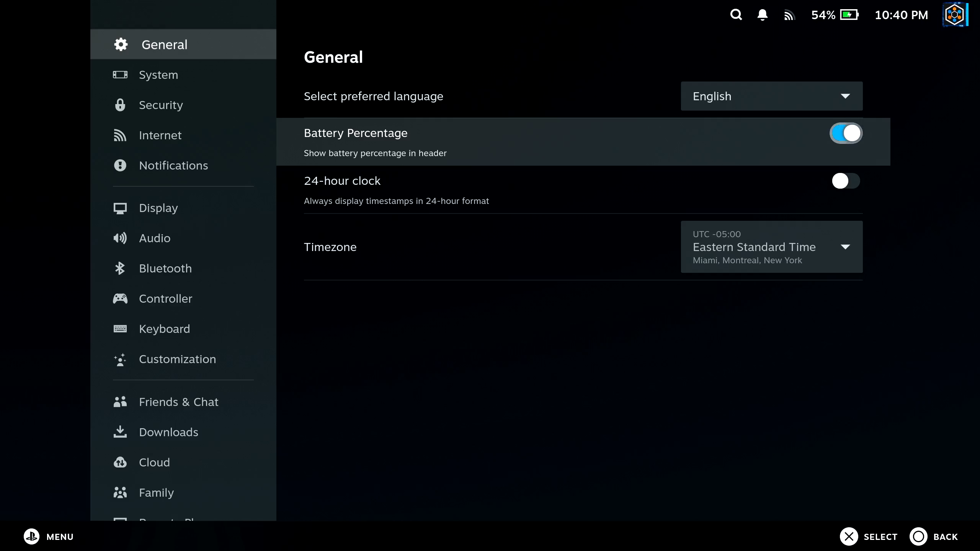Click the Cloud icon in sidebar
980x551 pixels.
tap(120, 462)
